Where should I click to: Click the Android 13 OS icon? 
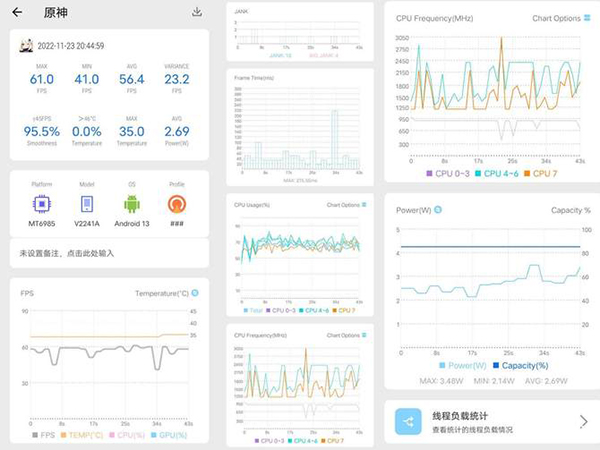point(131,205)
